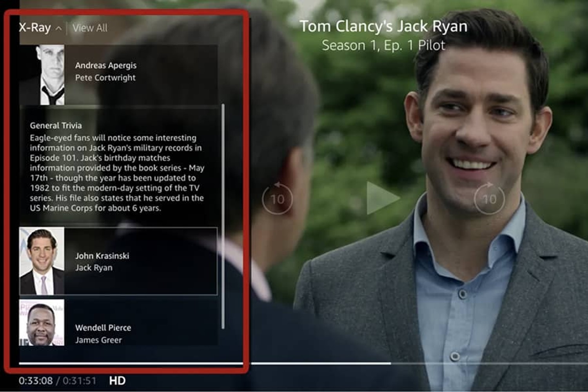The height and width of the screenshot is (392, 588).
Task: Click the X-Ray panel vertical scrollbar
Action: point(223,216)
